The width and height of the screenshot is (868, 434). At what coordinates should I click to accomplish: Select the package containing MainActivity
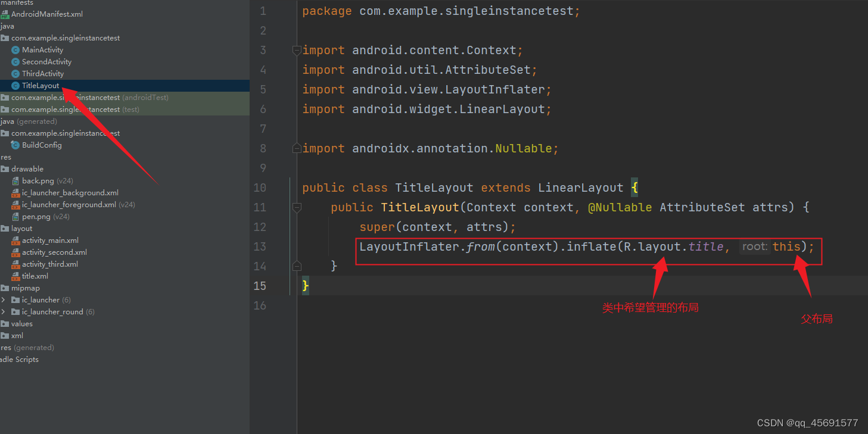pos(66,38)
